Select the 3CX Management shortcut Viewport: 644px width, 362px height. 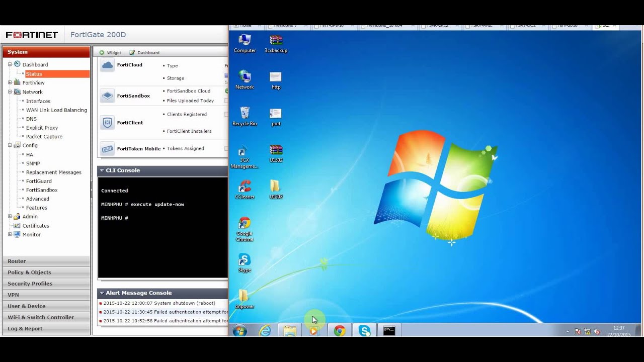tap(245, 157)
